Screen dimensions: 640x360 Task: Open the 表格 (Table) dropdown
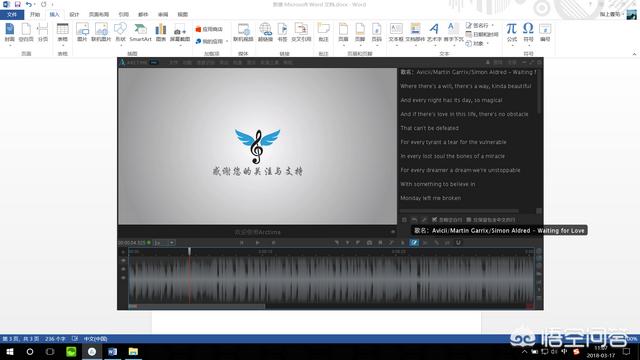point(62,33)
